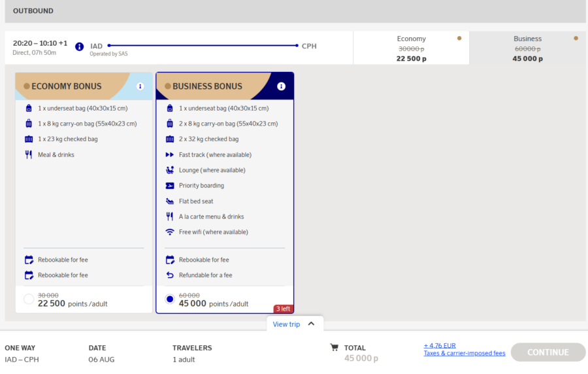
Task: Click 'Lounge (where available)' text
Action: (212, 170)
